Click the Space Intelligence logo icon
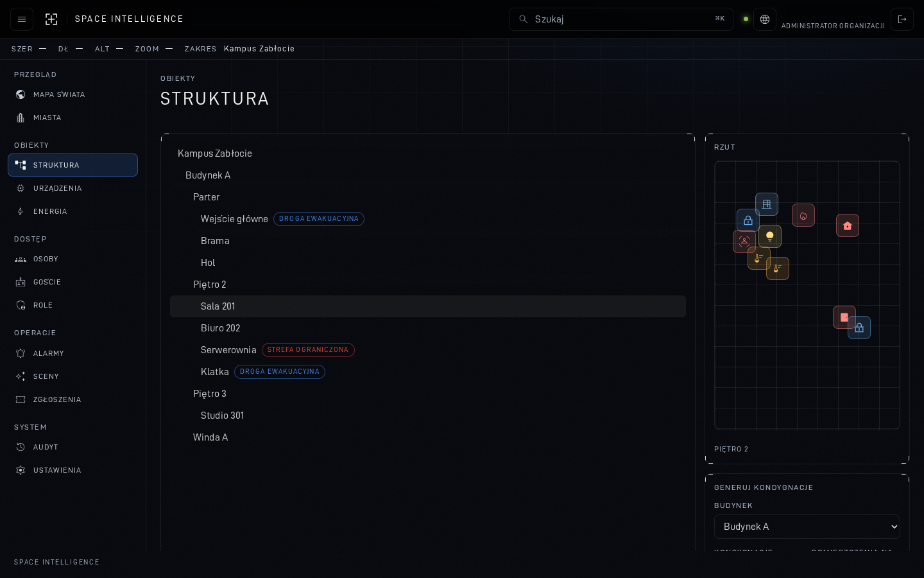 (x=51, y=19)
